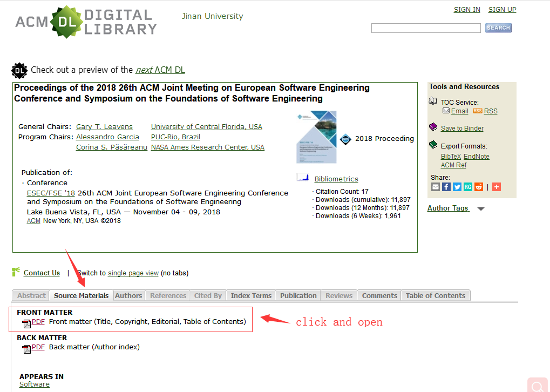The width and height of the screenshot is (550, 392).
Task: Export citation as ACM Ref
Action: pyautogui.click(x=453, y=165)
